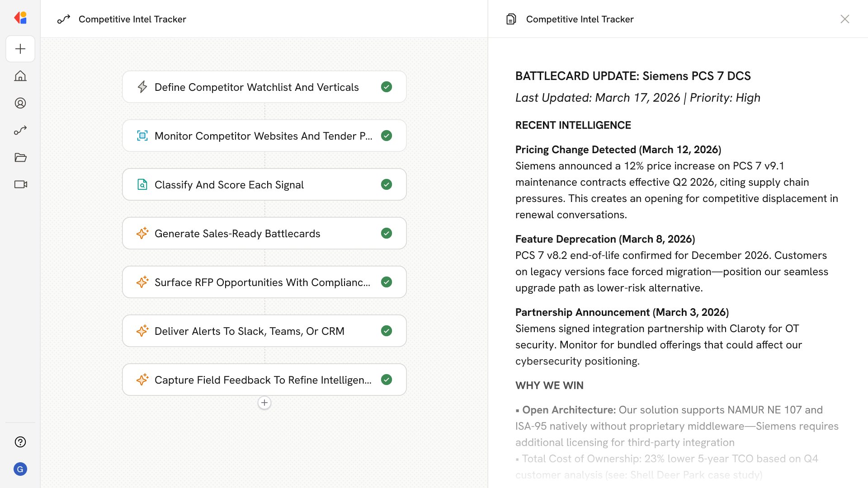
Task: Open the video camera icon in sidebar
Action: tap(20, 184)
